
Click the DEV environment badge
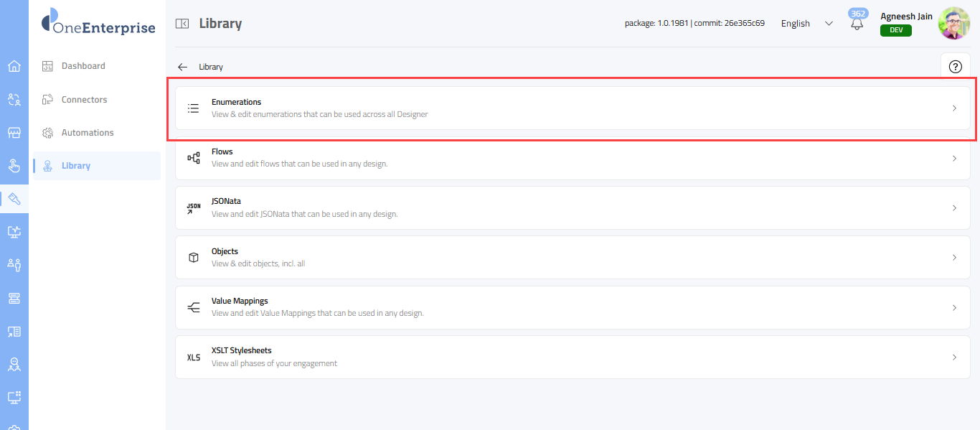tap(895, 30)
